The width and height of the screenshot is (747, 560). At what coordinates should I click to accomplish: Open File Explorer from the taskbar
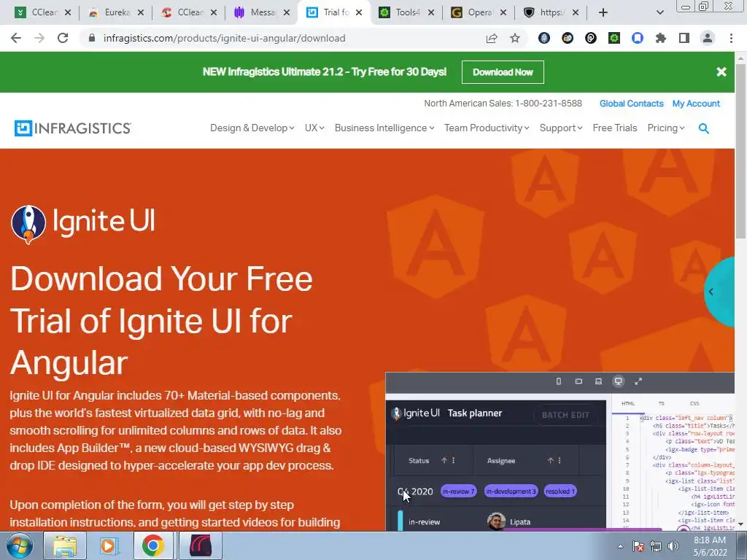[64, 545]
